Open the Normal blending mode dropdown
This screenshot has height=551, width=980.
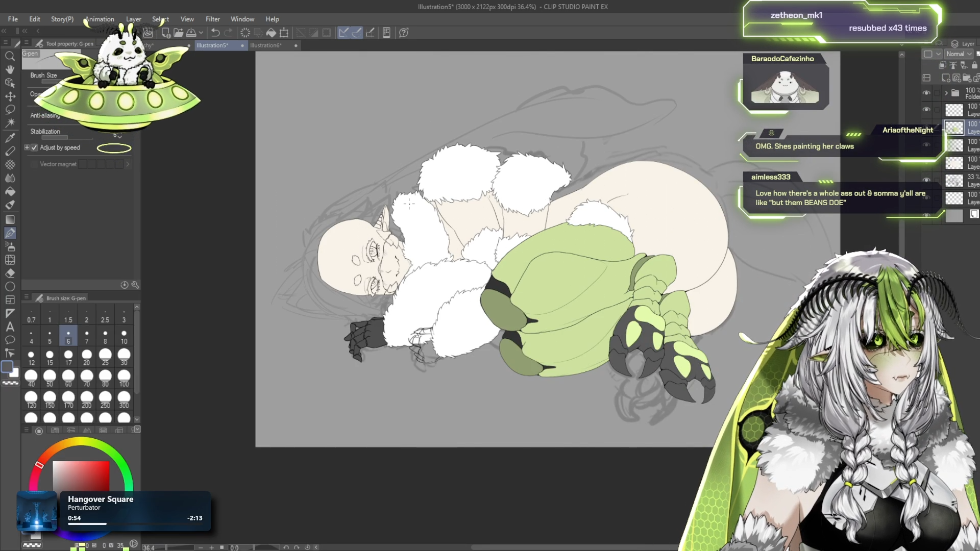tap(958, 54)
